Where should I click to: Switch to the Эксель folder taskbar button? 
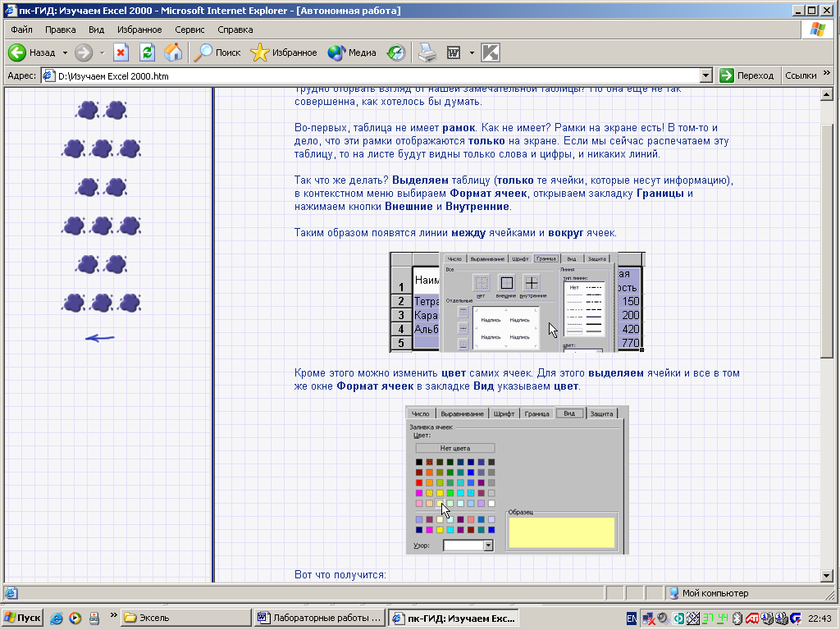tap(185, 618)
